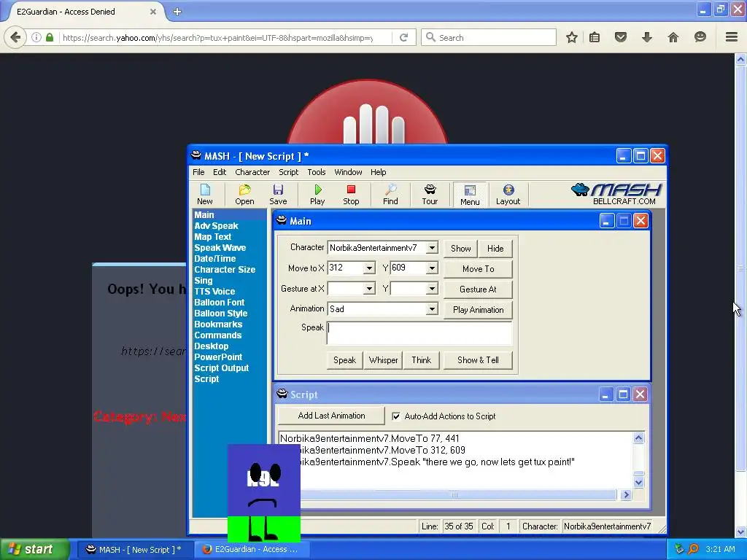Viewport: 747px width, 560px height.
Task: Select Script Output in the side menu
Action: coord(221,368)
